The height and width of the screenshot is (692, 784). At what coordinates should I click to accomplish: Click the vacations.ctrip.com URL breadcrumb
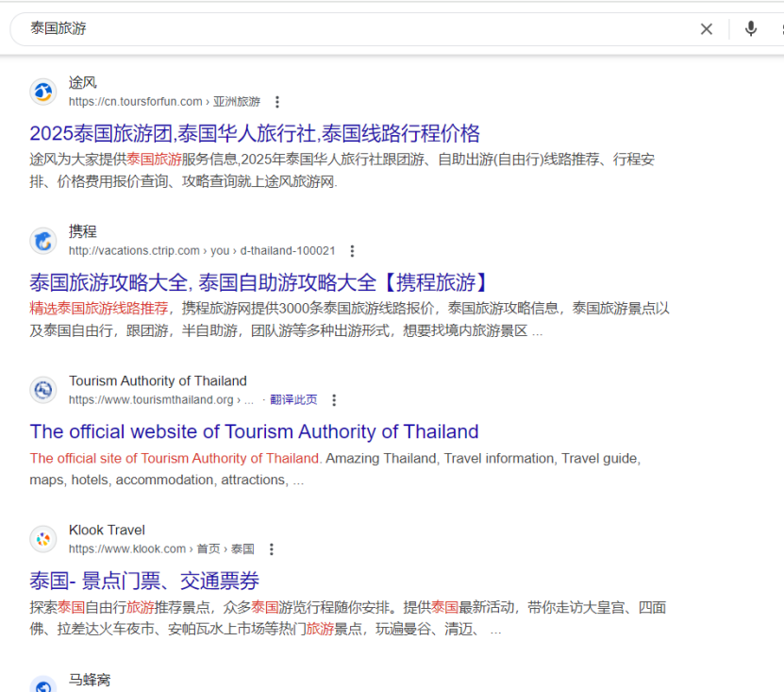[x=202, y=251]
